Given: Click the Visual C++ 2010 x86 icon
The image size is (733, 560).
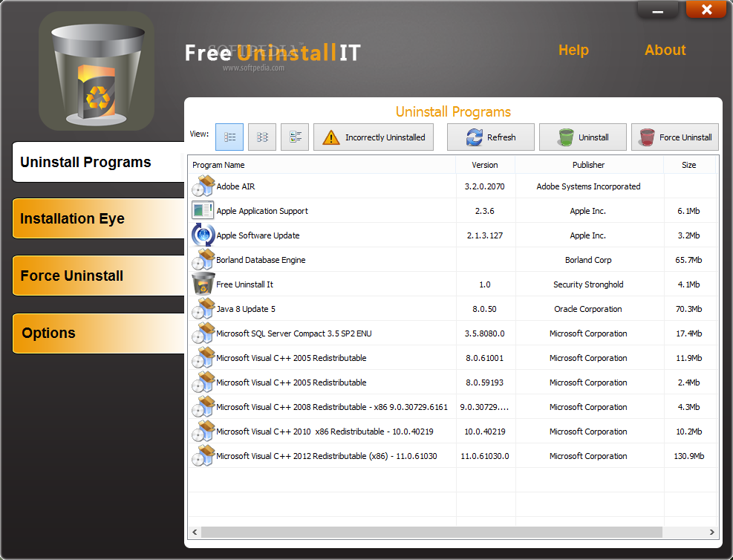Looking at the screenshot, I should tap(203, 431).
